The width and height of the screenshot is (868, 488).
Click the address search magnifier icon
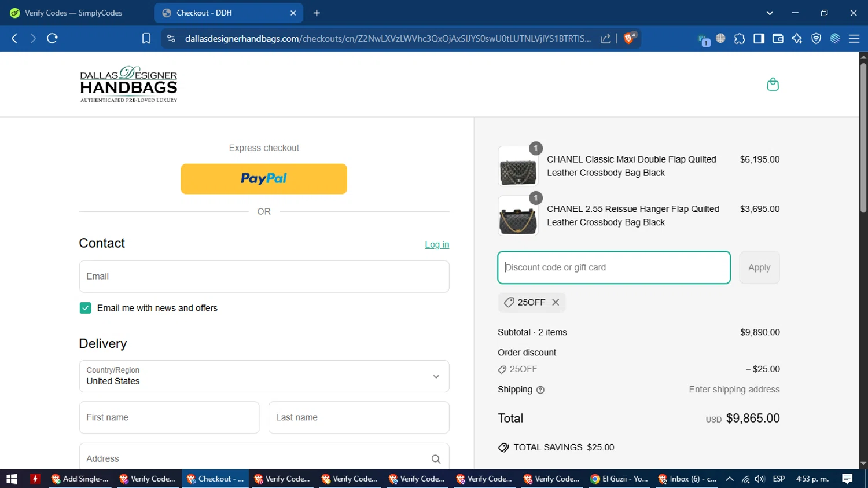point(436,459)
